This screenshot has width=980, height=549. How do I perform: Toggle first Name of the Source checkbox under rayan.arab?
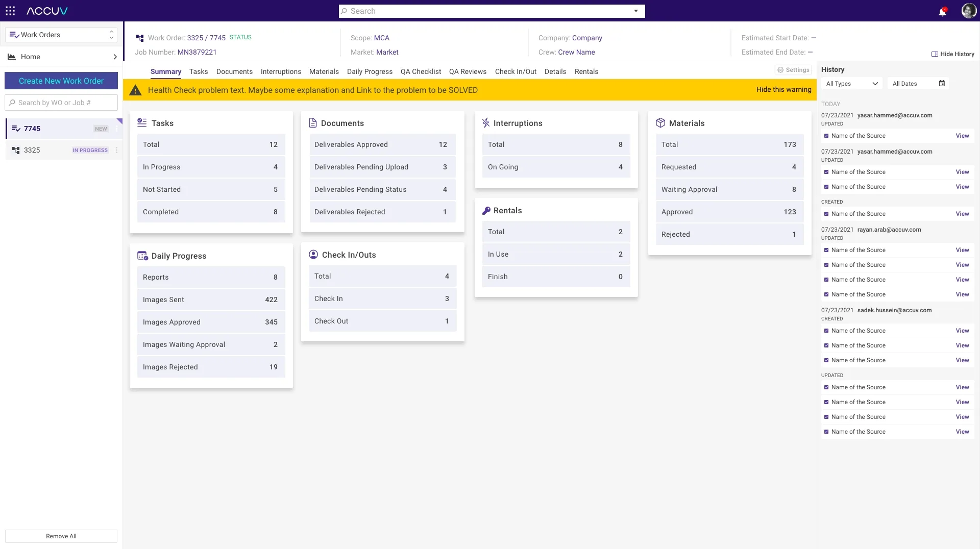[826, 250]
